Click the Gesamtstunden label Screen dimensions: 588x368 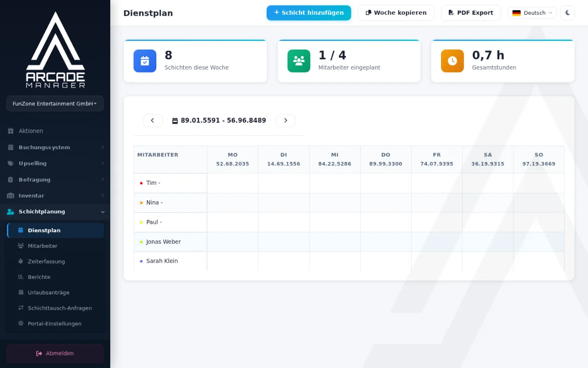pyautogui.click(x=494, y=68)
